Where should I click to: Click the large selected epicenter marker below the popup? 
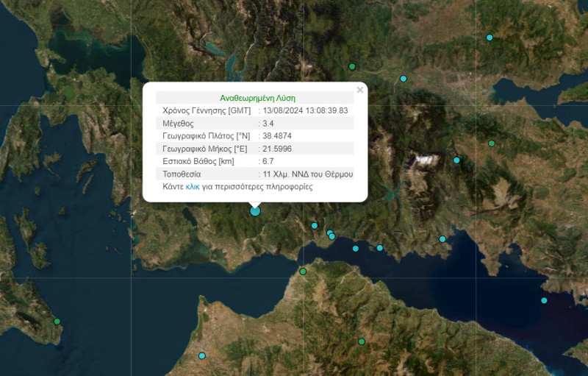pos(255,211)
